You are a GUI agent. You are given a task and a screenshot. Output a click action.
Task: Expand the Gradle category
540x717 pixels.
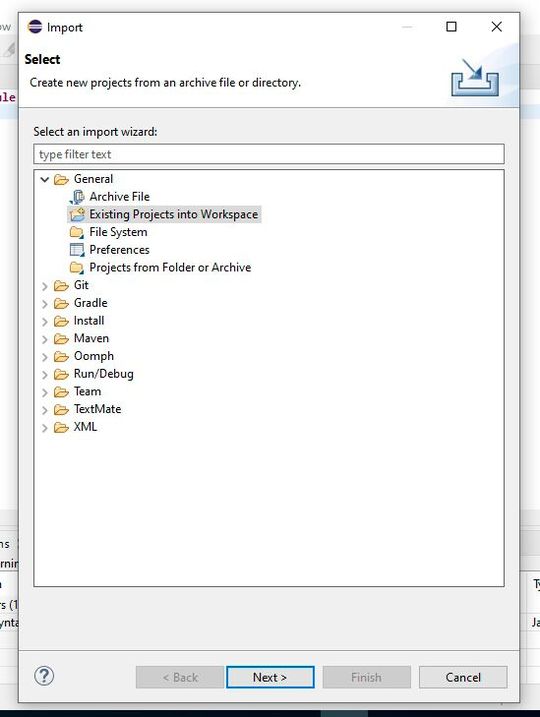point(44,304)
